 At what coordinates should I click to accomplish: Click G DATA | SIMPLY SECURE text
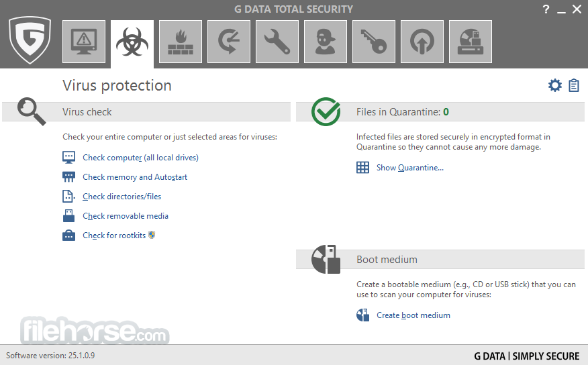coord(526,356)
